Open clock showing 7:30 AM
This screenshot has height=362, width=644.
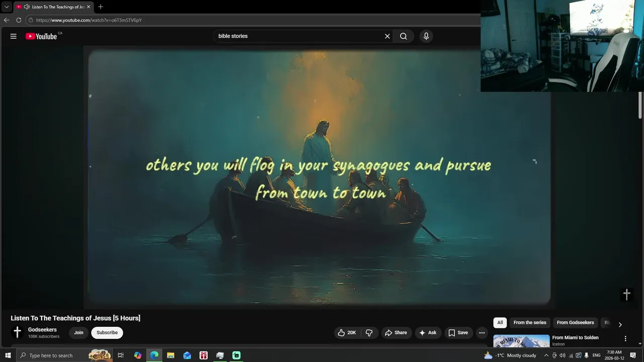click(615, 355)
